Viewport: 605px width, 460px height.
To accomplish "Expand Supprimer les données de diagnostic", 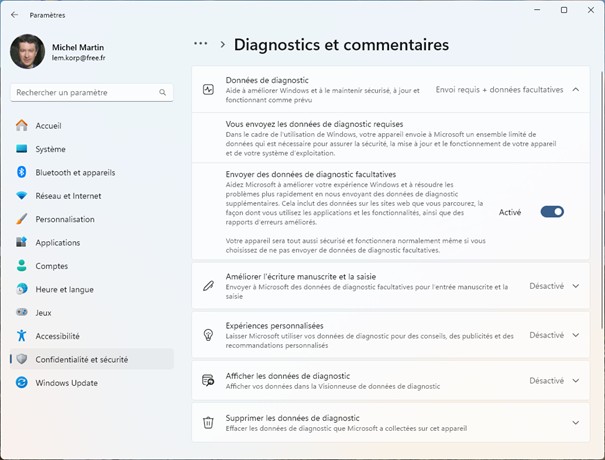I will point(575,422).
